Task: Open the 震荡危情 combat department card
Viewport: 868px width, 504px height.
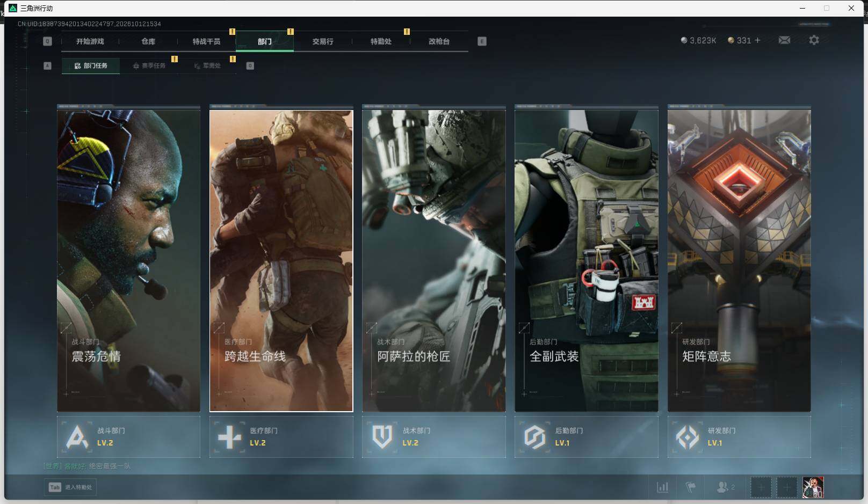Action: click(128, 259)
